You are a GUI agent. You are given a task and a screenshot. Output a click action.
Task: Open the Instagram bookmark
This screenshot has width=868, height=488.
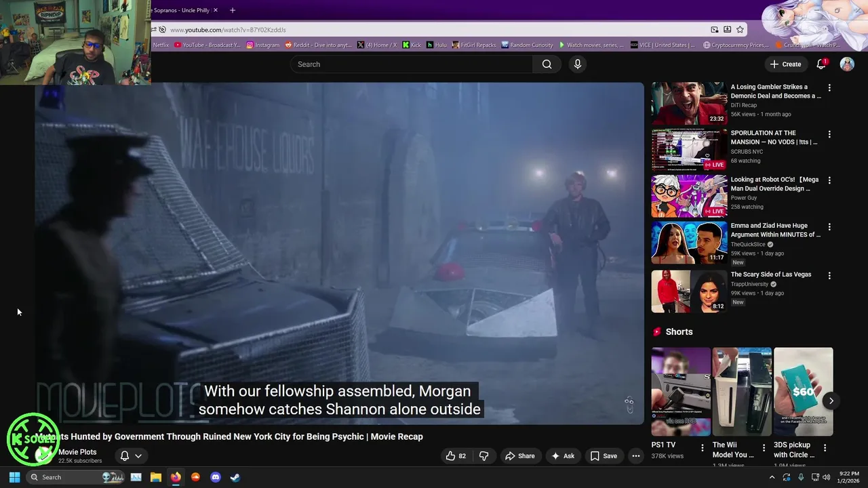point(263,45)
